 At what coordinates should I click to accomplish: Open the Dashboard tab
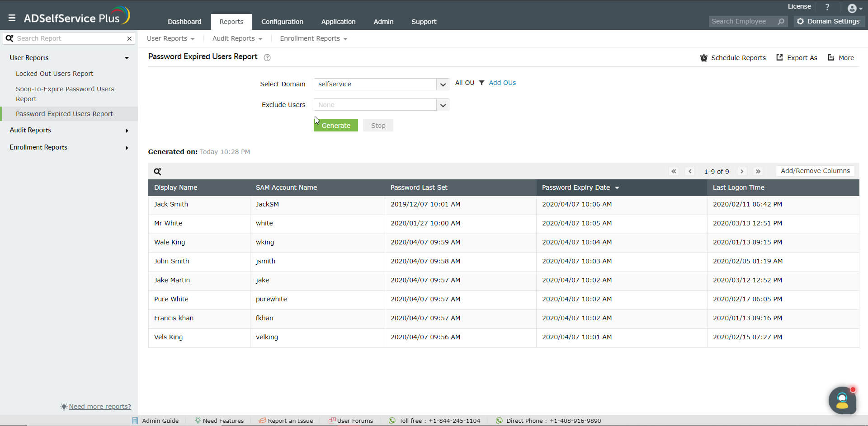point(184,22)
